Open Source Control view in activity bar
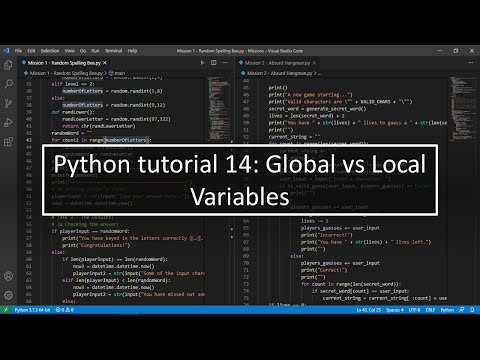Screen dimensions: 480x360 (8, 103)
